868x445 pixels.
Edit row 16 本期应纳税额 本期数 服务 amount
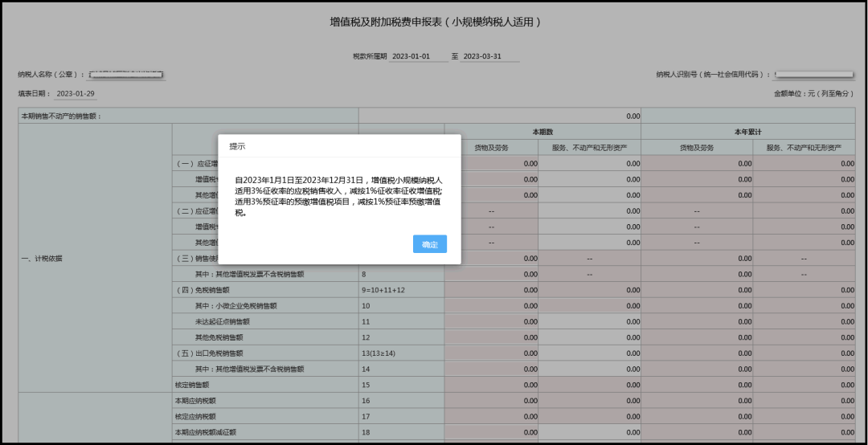tap(590, 401)
